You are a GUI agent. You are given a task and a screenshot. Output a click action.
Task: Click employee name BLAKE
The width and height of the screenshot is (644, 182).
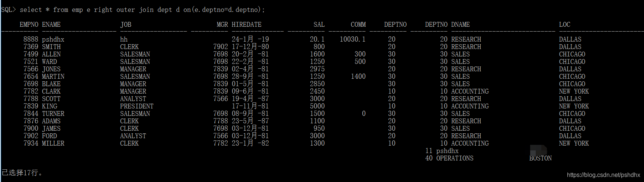pos(51,84)
